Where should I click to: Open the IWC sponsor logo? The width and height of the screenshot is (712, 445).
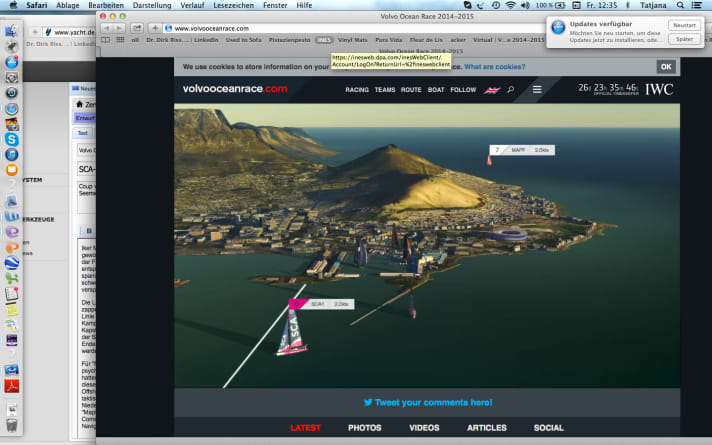pos(659,89)
